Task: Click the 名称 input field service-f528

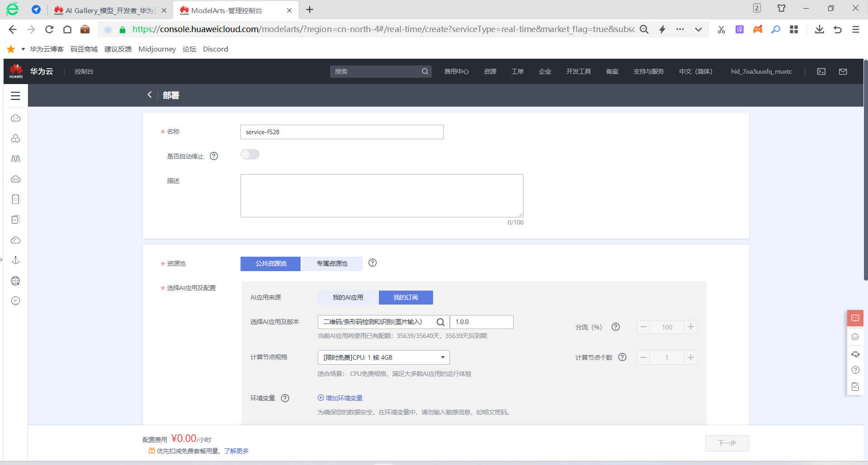Action: tap(342, 132)
